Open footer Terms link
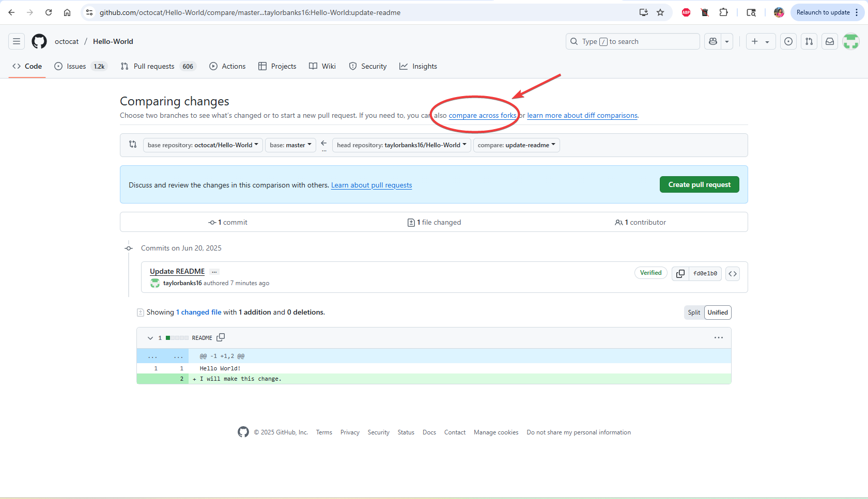This screenshot has height=499, width=868. click(324, 432)
